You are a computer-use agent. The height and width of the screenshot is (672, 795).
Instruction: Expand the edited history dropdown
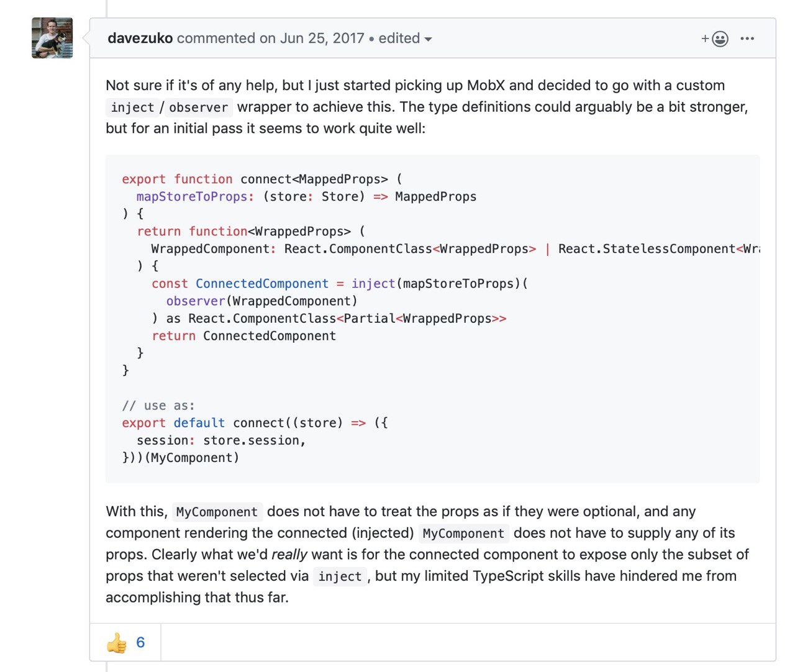[x=405, y=39]
